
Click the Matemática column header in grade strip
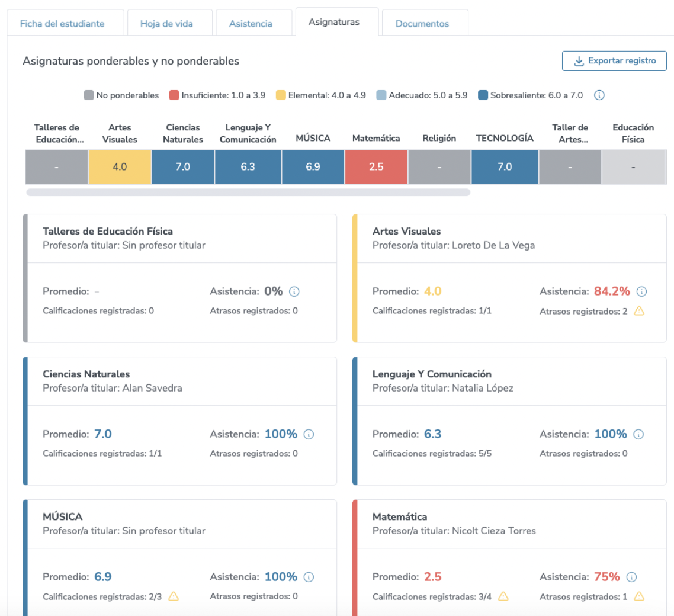[x=376, y=138]
